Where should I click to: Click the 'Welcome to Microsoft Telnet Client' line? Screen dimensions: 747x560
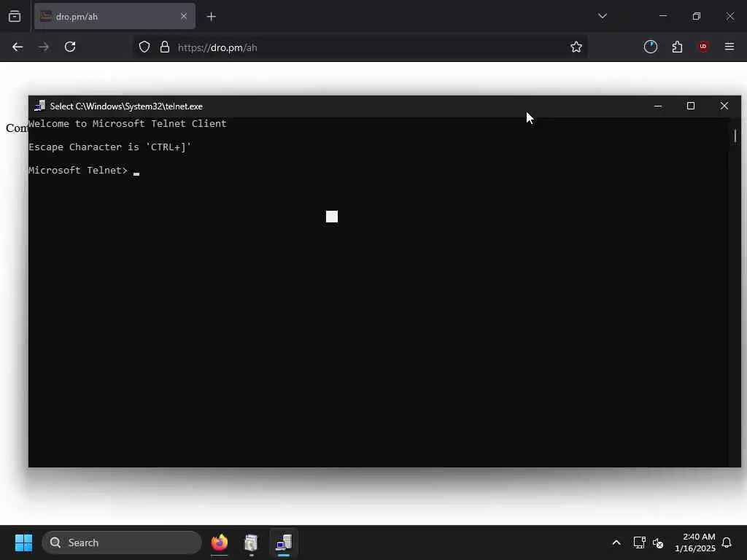128,124
